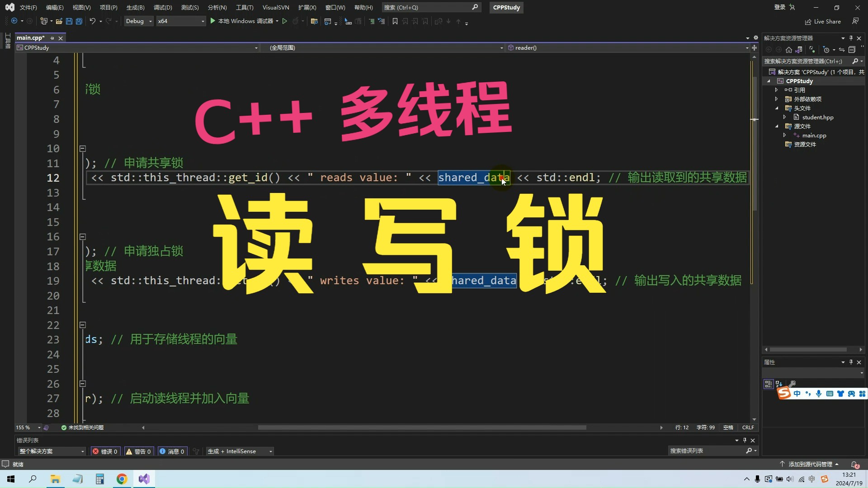Toggle the bookmark icon in toolbar
Screen dimensions: 868x488
[395, 21]
